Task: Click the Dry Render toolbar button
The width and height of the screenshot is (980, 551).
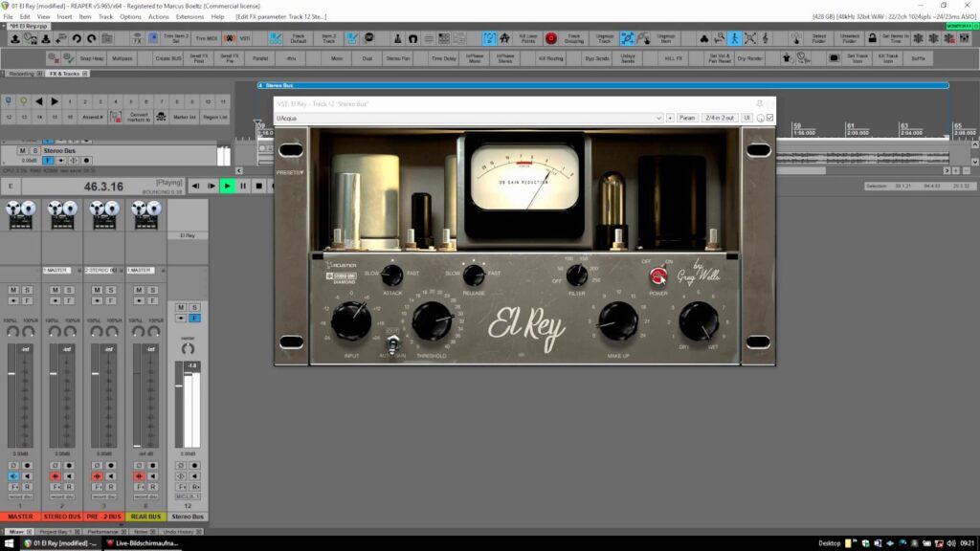Action: [750, 58]
